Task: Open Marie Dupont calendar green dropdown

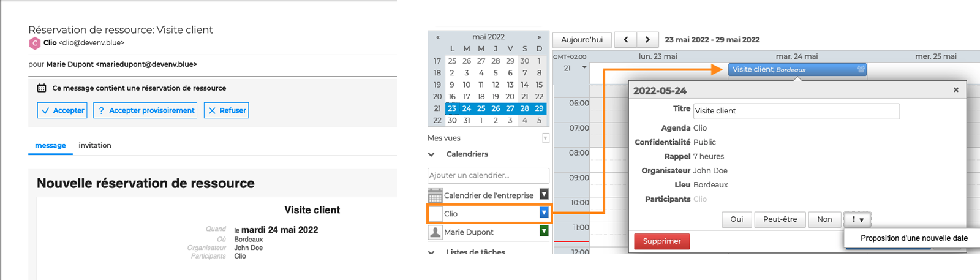Action: (543, 231)
